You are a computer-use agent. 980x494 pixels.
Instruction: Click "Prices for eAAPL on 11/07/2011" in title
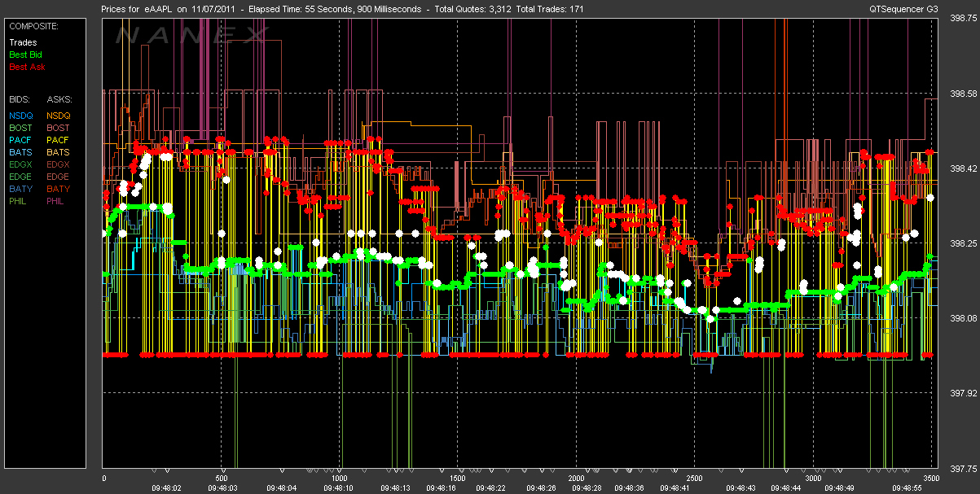click(x=169, y=10)
